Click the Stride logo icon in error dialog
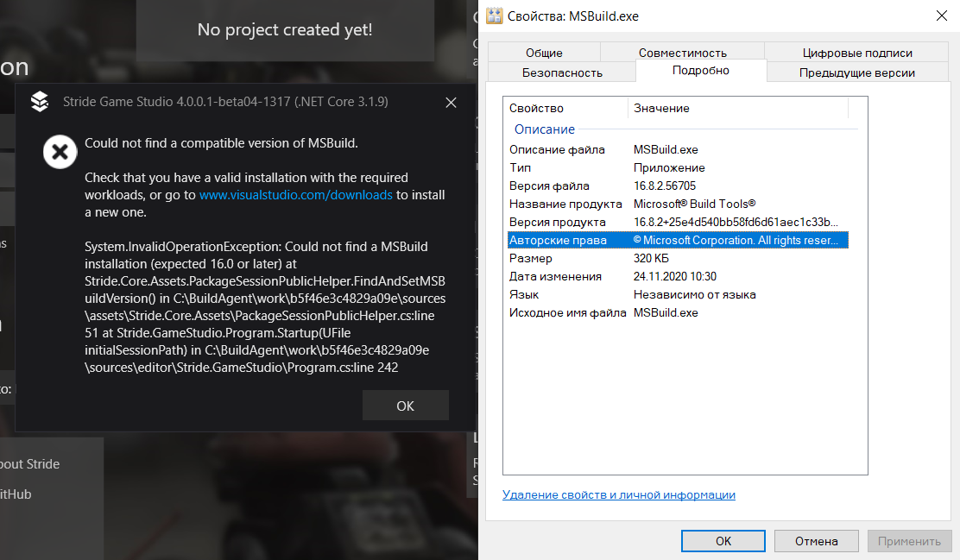The width and height of the screenshot is (960, 560). [x=40, y=102]
